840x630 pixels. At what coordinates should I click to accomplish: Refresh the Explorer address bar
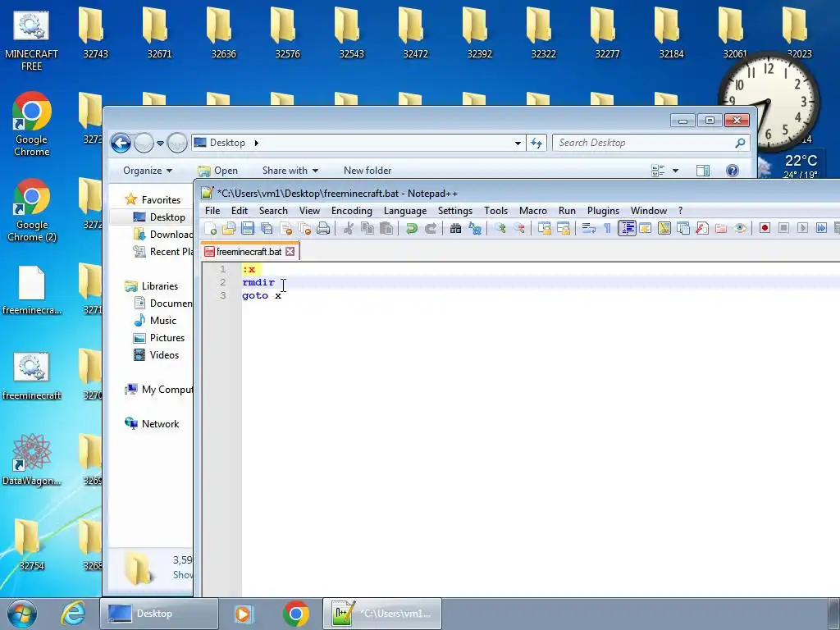[536, 143]
